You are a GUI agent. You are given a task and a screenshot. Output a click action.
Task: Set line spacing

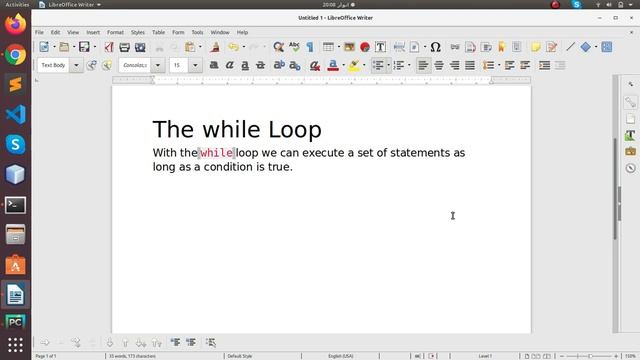[488, 65]
